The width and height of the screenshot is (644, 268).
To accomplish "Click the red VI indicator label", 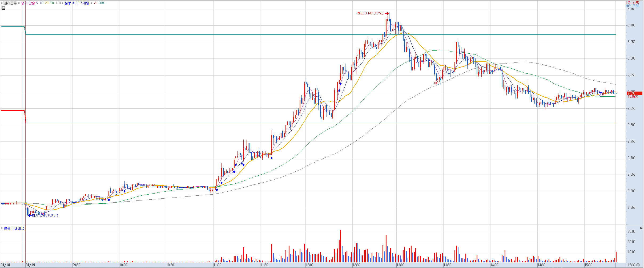I will pyautogui.click(x=95, y=3).
